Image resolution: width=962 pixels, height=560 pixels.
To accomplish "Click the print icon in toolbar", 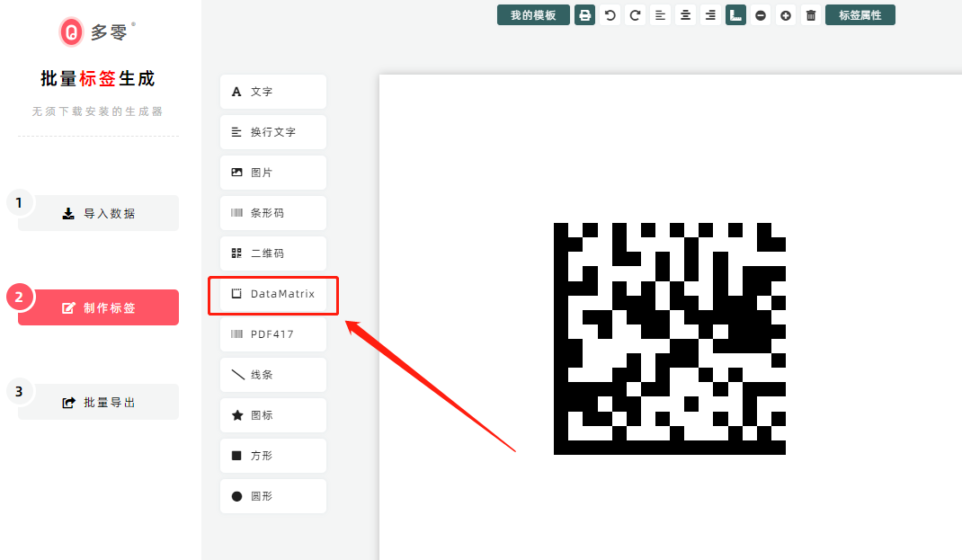I will pos(584,15).
